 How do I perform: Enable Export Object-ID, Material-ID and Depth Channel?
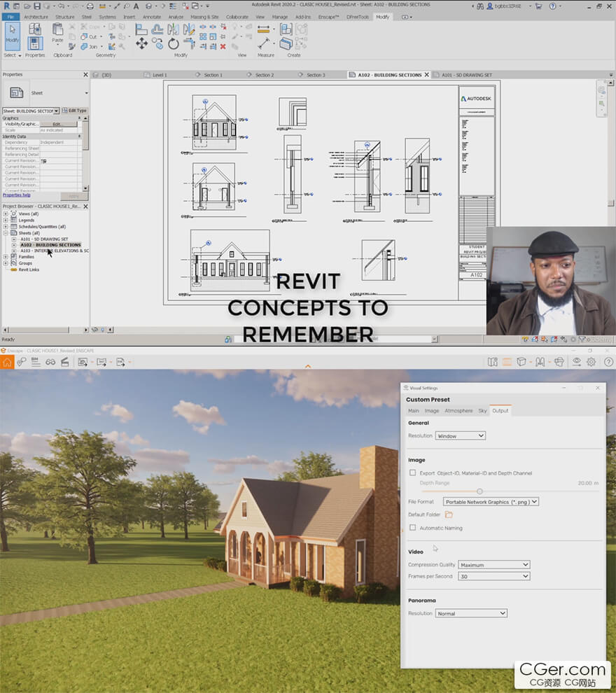click(413, 473)
